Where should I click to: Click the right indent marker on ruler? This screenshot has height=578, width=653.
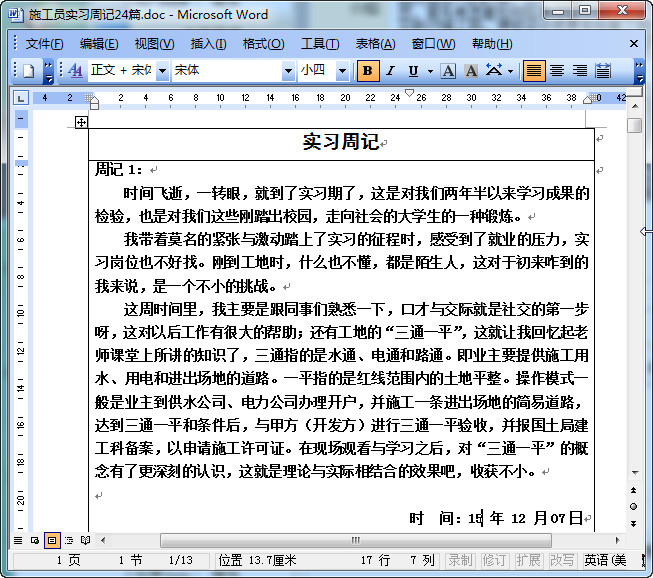tap(587, 100)
